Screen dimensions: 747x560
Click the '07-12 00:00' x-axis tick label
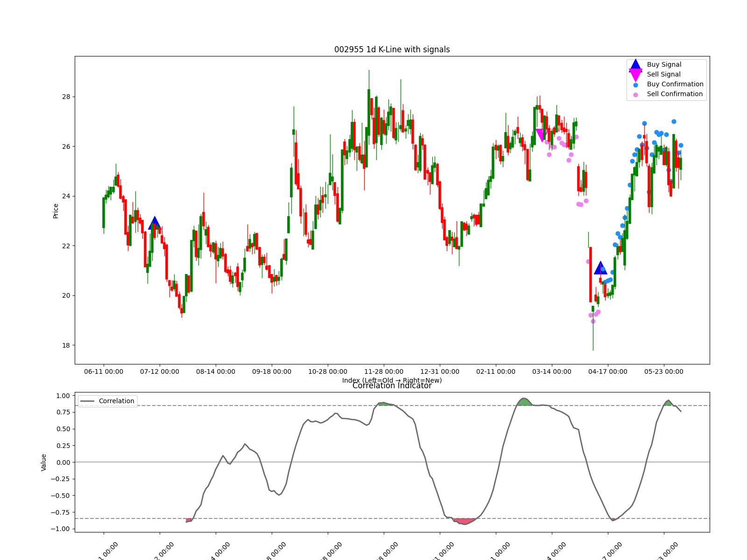click(160, 371)
